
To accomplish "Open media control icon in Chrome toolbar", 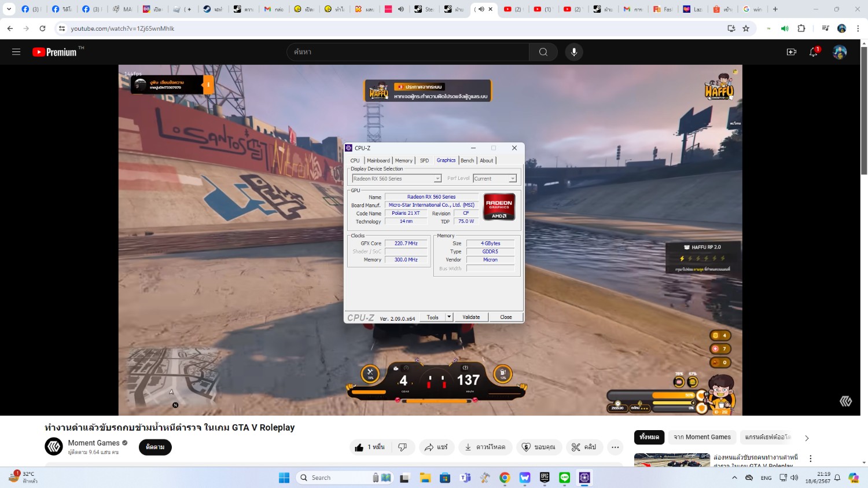I will click(x=826, y=28).
